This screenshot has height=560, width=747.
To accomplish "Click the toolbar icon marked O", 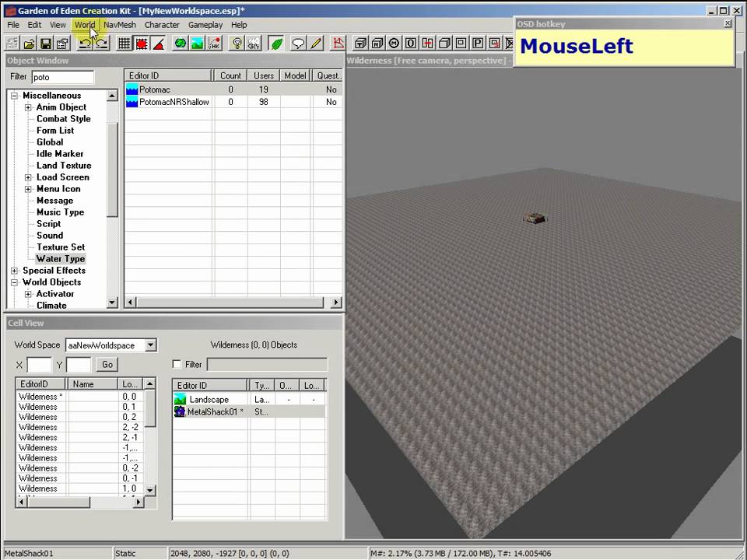I will pos(411,44).
